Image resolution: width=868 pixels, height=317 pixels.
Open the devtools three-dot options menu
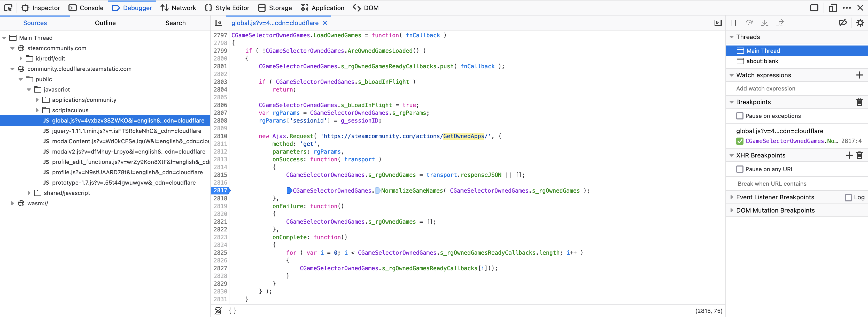click(847, 8)
